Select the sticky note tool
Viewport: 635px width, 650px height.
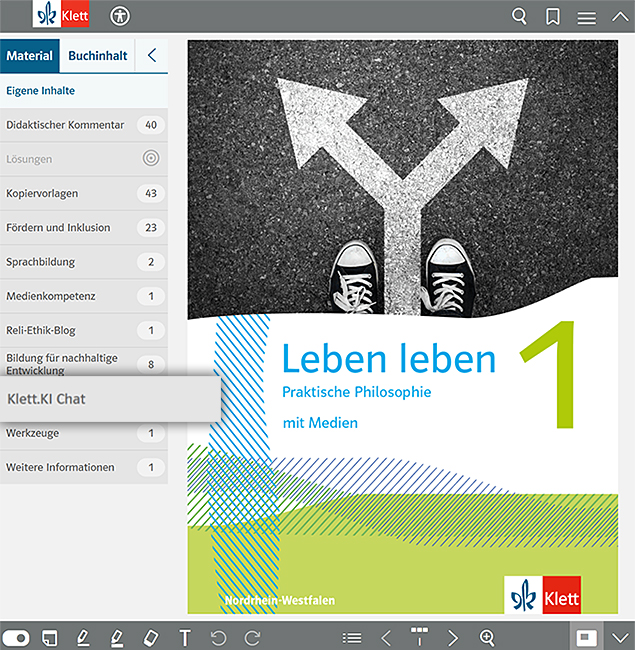50,638
